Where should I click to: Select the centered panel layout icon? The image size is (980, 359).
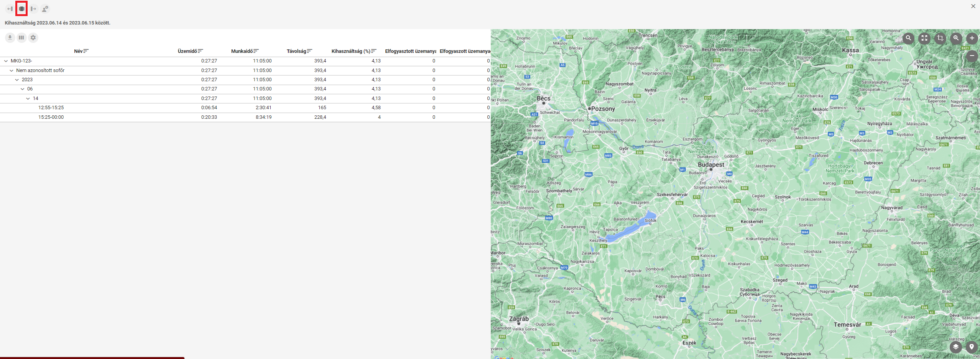pyautogui.click(x=21, y=9)
